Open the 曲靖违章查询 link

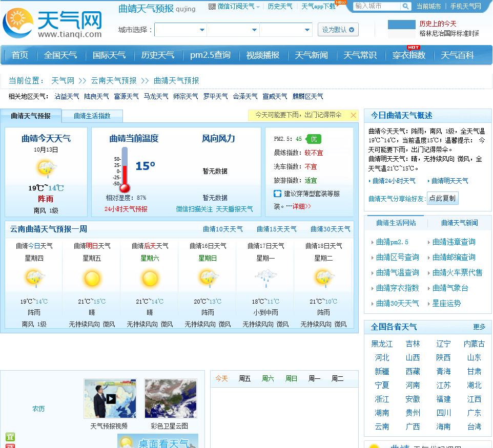pos(454,242)
